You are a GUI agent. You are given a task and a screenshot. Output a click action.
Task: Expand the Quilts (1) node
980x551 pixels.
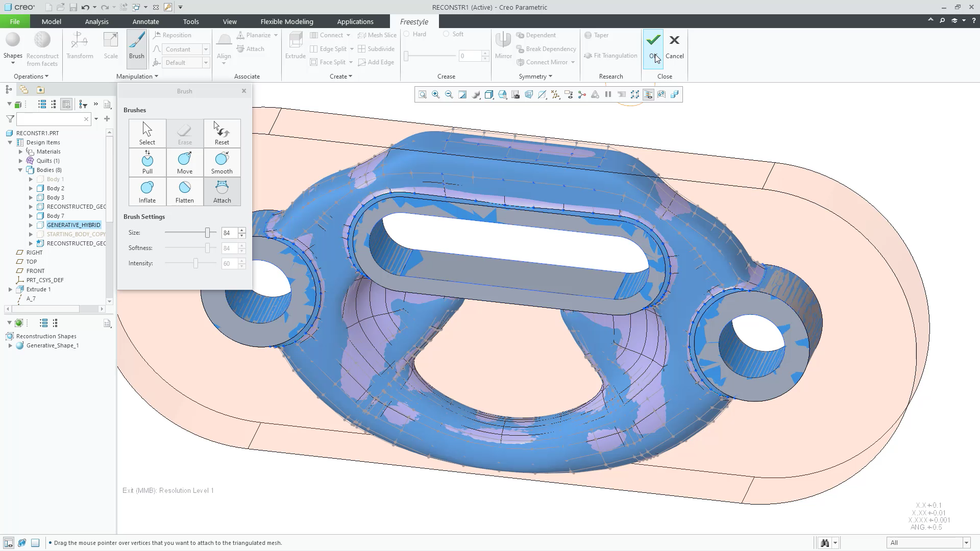pos(20,161)
